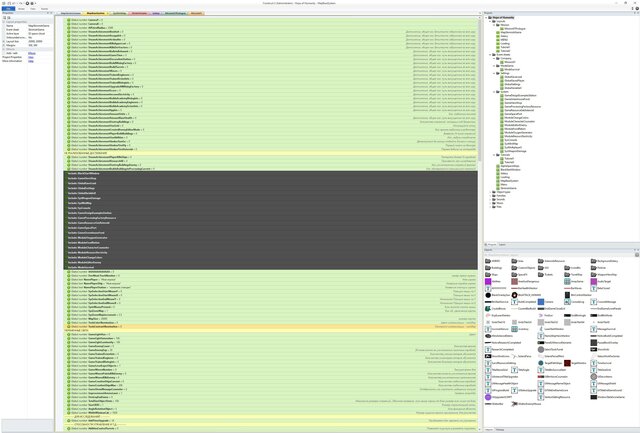Expand the Margins property
This screenshot has width=640, height=433.
click(x=4, y=45)
